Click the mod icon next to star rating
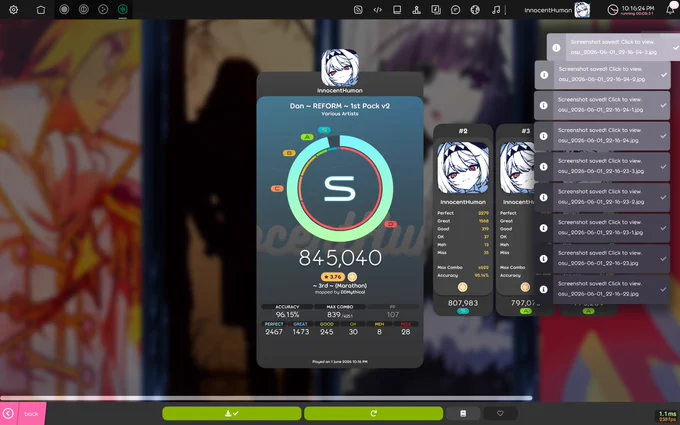The image size is (680, 425). tap(352, 277)
